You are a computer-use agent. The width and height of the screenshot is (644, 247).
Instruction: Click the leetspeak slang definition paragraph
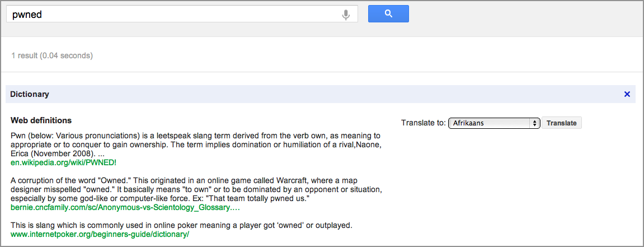coord(195,145)
